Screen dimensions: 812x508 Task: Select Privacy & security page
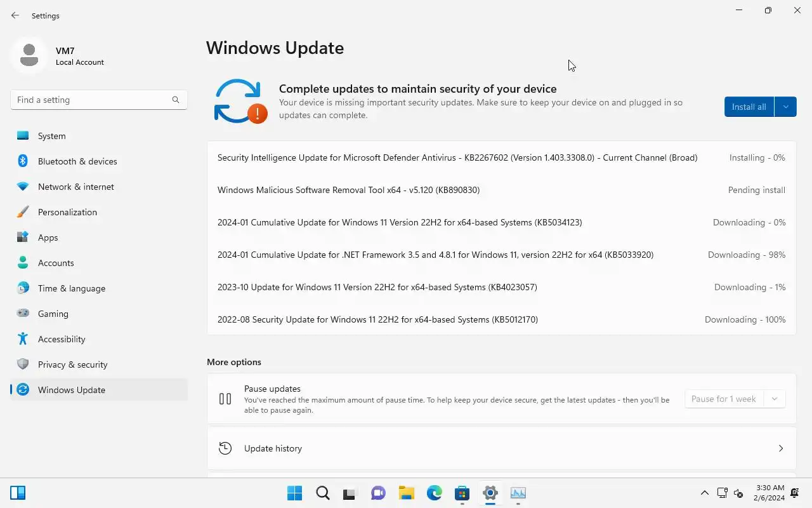[x=99, y=364]
